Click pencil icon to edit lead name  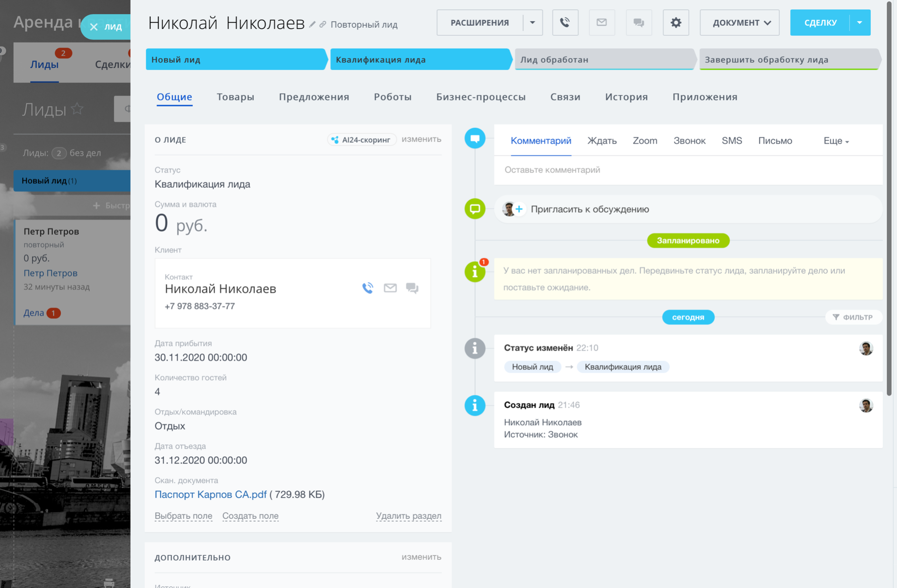[x=312, y=24]
